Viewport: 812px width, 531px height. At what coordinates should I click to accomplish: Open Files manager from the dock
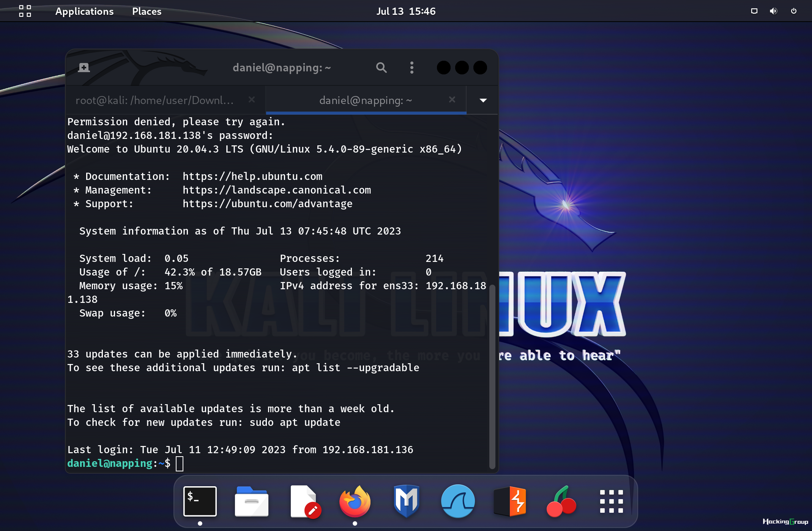tap(251, 501)
